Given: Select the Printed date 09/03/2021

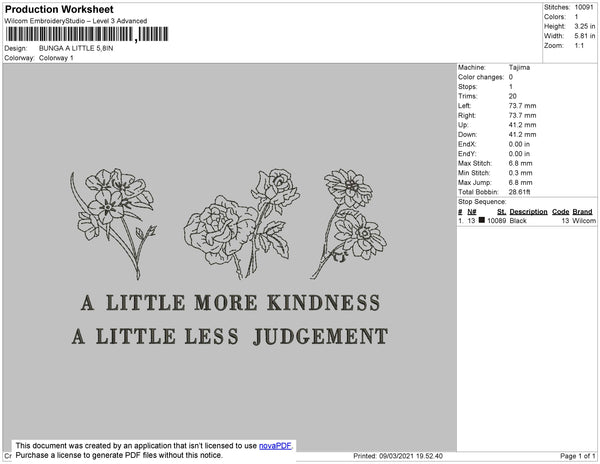Looking at the screenshot, I should pos(396,456).
